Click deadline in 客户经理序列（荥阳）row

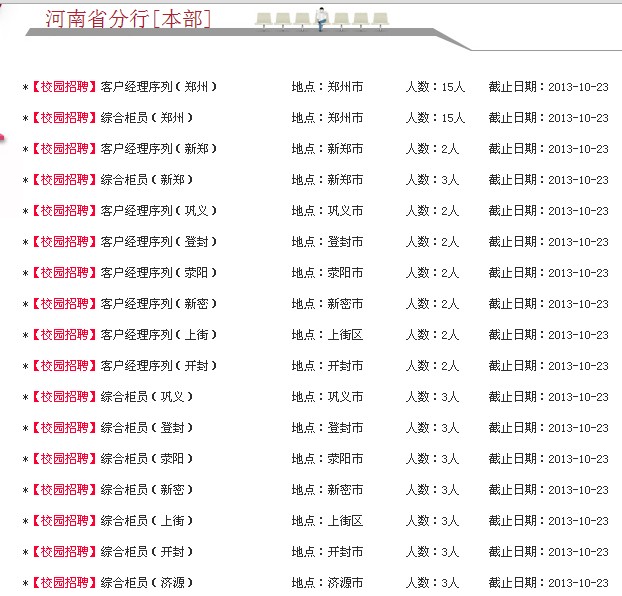point(548,273)
